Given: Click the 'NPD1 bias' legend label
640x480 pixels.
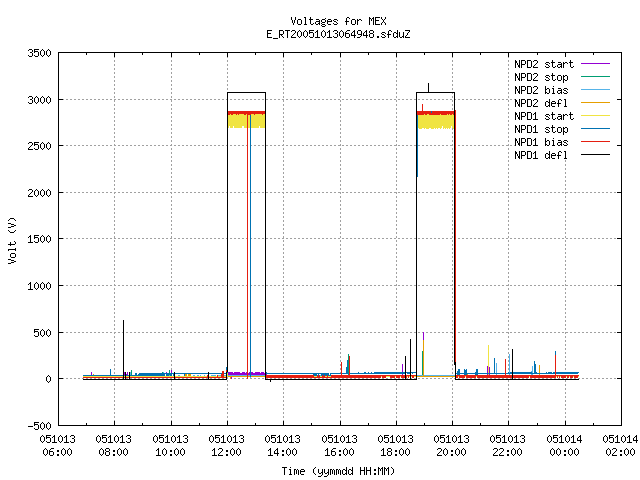Looking at the screenshot, I should point(541,142).
